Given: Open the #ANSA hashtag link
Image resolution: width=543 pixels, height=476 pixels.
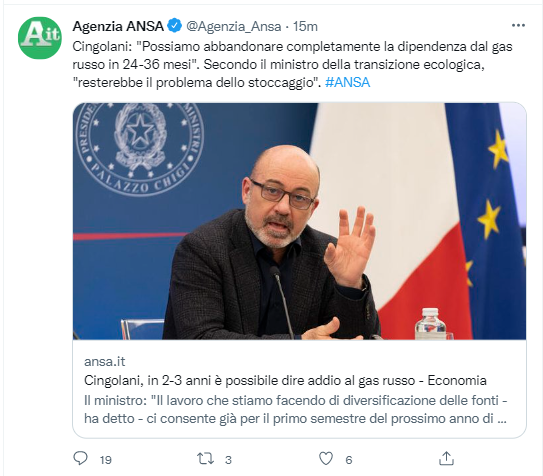Looking at the screenshot, I should pyautogui.click(x=348, y=82).
